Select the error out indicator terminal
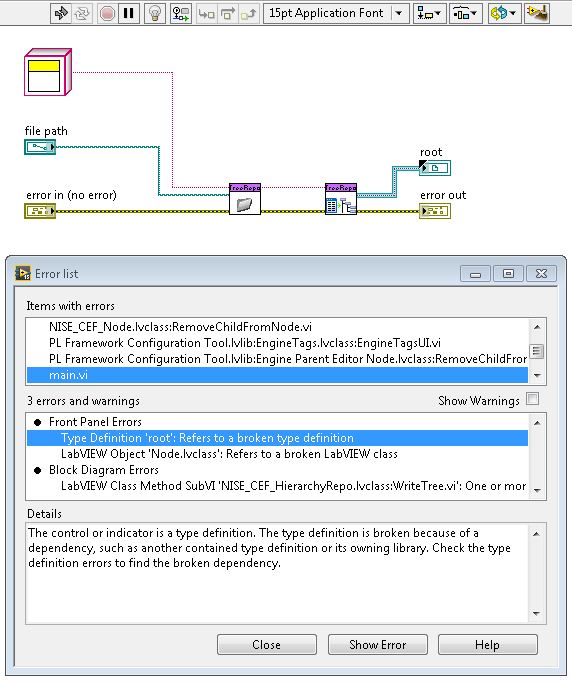Image resolution: width=572 pixels, height=684 pixels. [435, 211]
